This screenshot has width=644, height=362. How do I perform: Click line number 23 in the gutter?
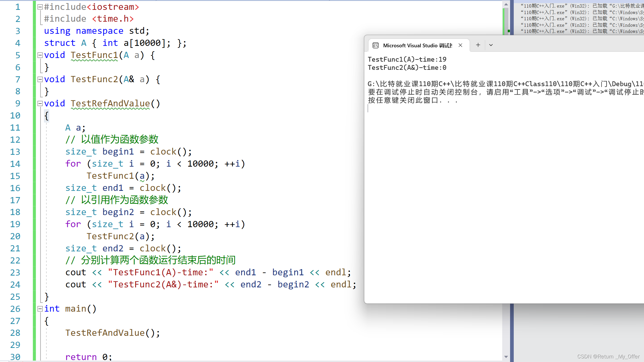point(15,272)
